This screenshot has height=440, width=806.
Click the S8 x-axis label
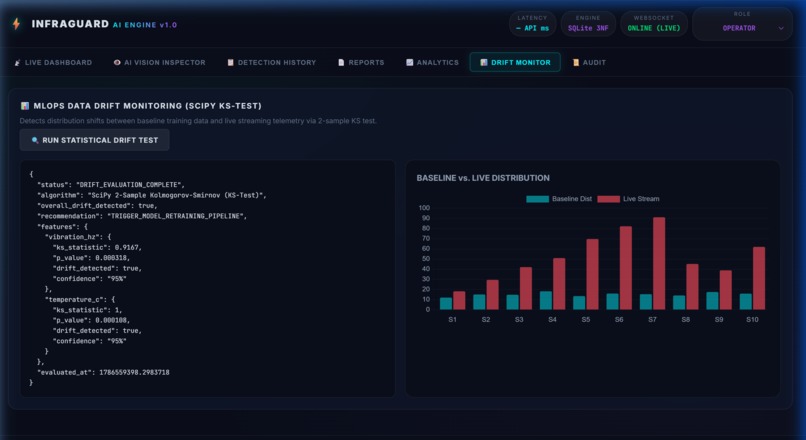click(686, 319)
